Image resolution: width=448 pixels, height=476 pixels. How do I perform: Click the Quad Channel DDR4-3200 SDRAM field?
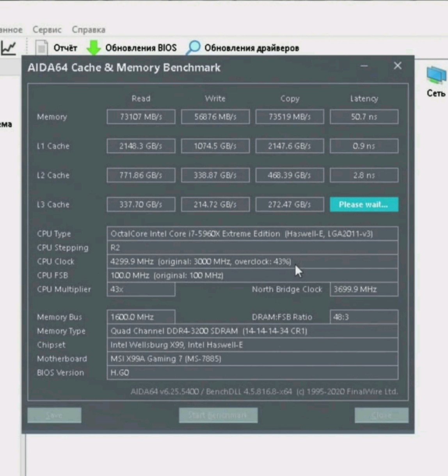point(252,331)
